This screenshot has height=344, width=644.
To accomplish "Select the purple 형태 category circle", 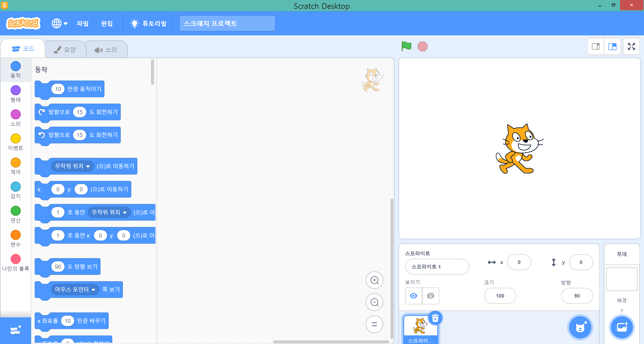I will [x=15, y=90].
